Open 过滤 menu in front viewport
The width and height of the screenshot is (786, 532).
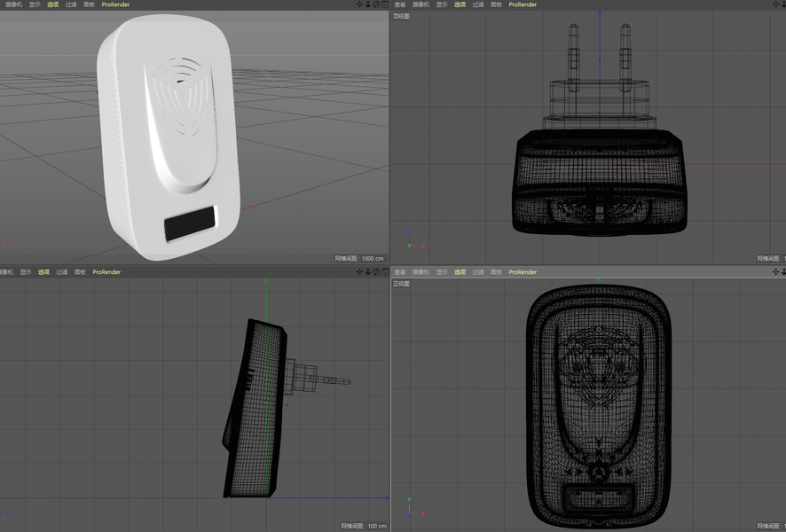coord(477,272)
